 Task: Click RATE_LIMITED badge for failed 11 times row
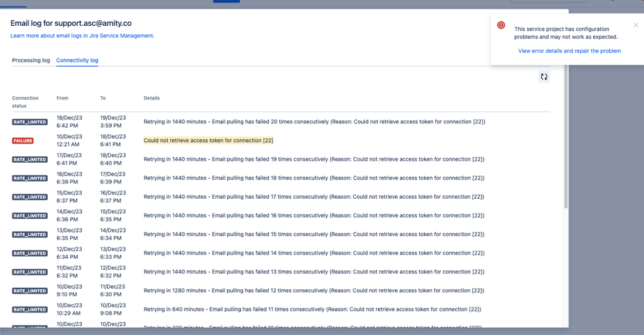point(30,310)
